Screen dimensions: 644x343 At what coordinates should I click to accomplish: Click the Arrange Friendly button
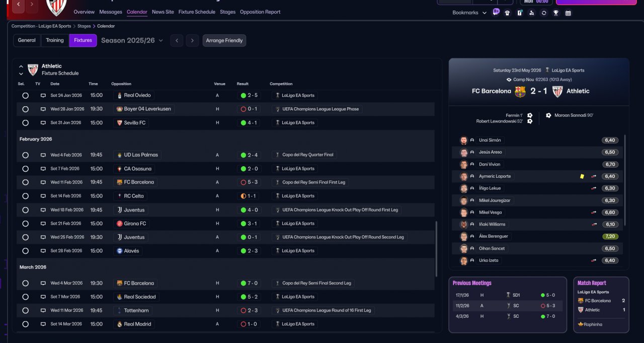[x=224, y=40]
